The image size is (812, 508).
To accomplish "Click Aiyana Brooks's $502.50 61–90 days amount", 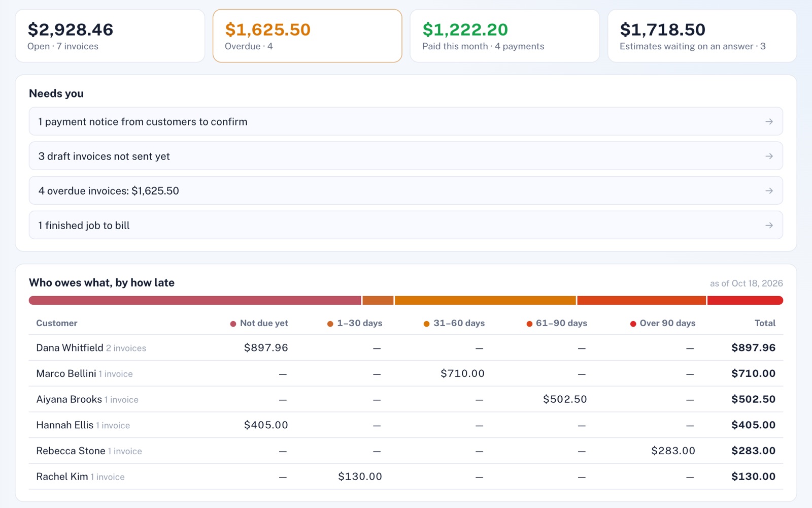I will coord(565,399).
